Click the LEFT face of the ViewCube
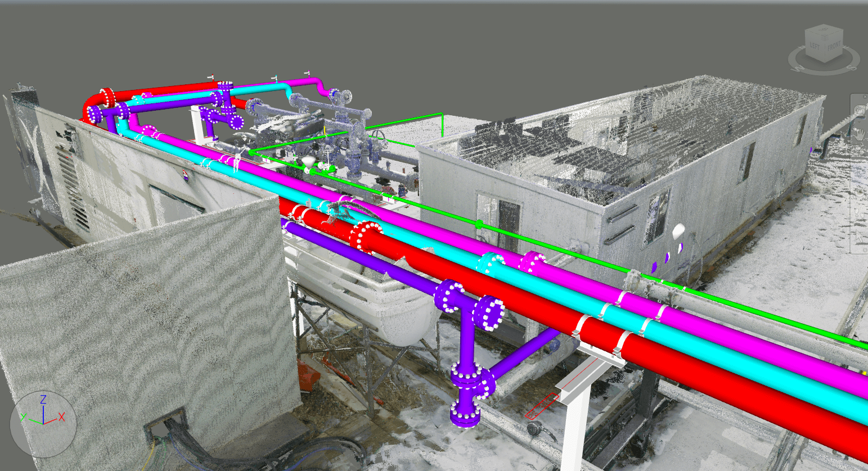The image size is (868, 471). click(x=815, y=46)
